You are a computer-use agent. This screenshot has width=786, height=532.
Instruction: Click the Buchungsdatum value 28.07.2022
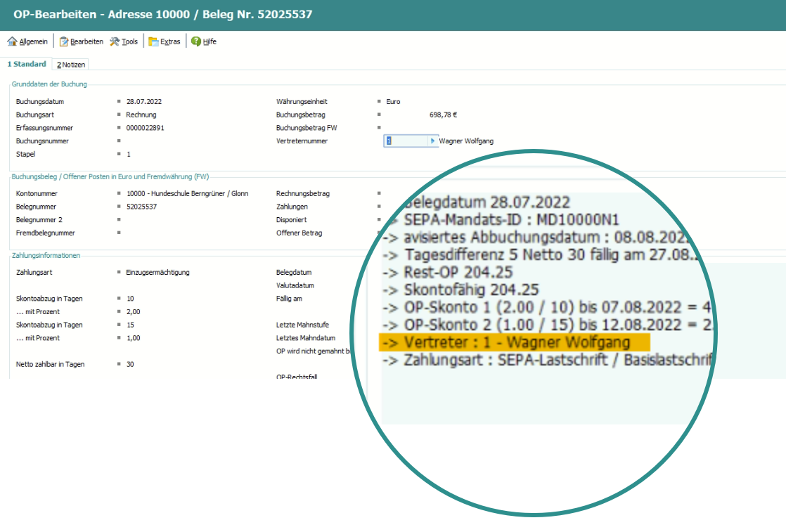pyautogui.click(x=144, y=101)
